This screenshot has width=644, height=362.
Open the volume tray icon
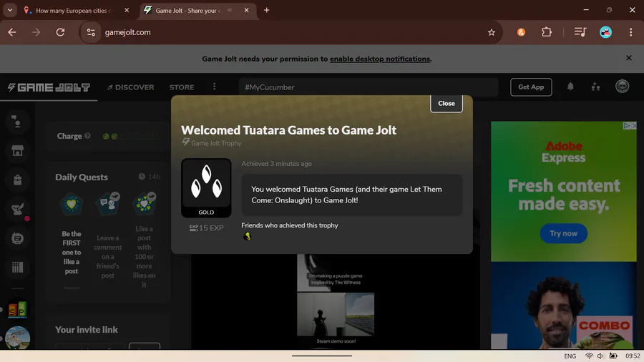tap(600, 356)
